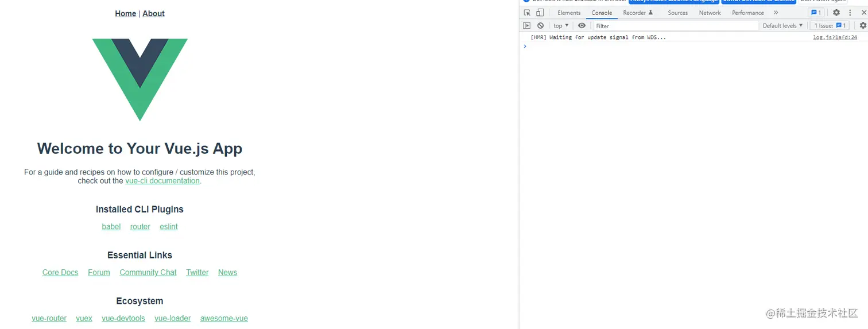Open the Network tab
The image size is (868, 329).
click(710, 13)
